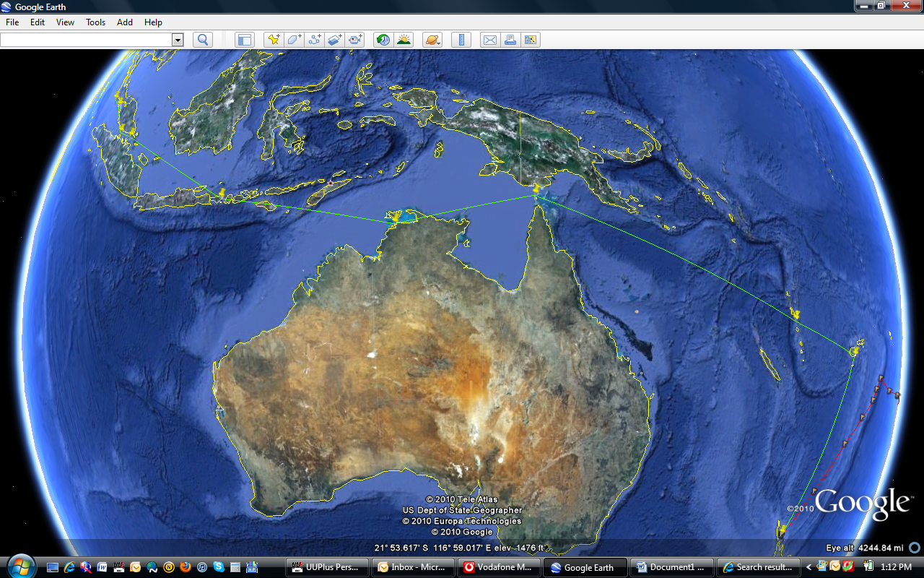The width and height of the screenshot is (924, 578).
Task: Expand hidden system tray icons chevron
Action: click(808, 567)
